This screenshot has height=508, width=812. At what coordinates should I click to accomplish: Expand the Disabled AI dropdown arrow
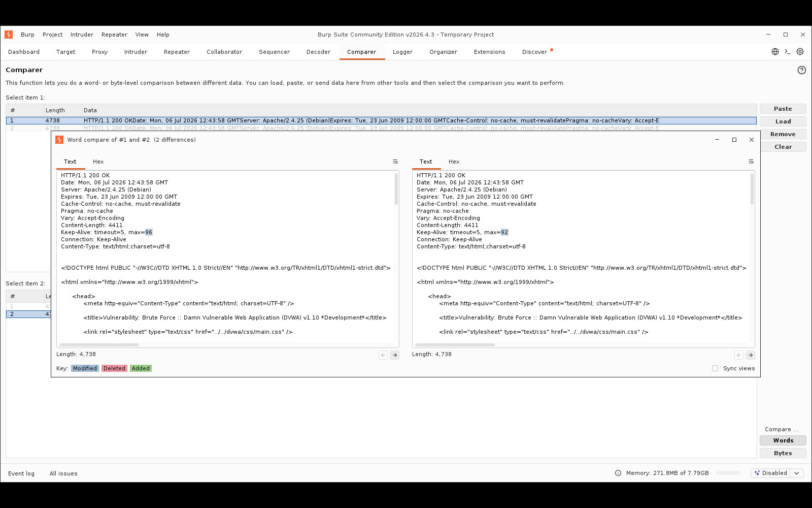click(x=797, y=473)
